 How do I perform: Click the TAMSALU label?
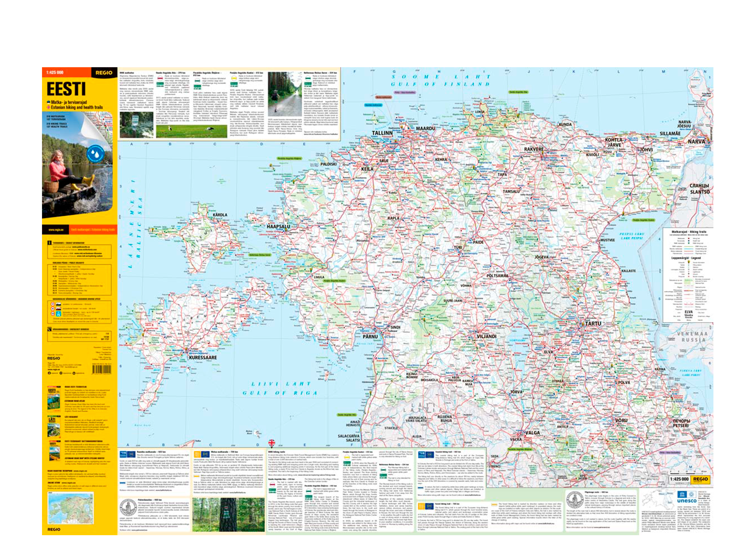click(511, 191)
